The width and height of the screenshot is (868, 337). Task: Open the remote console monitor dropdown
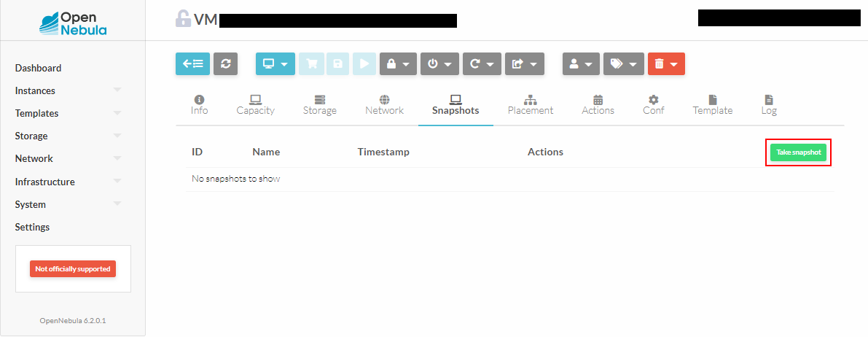click(x=275, y=63)
